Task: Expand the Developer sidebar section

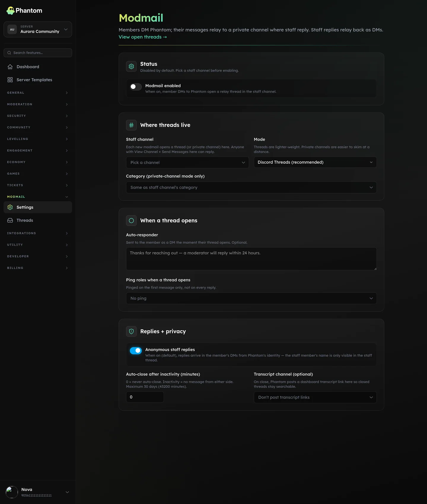Action: 38,256
